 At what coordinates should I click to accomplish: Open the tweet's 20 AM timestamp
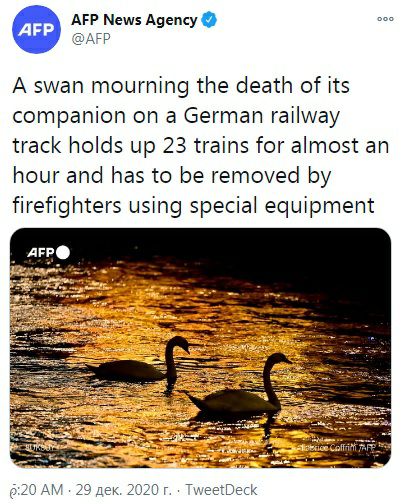(36, 490)
